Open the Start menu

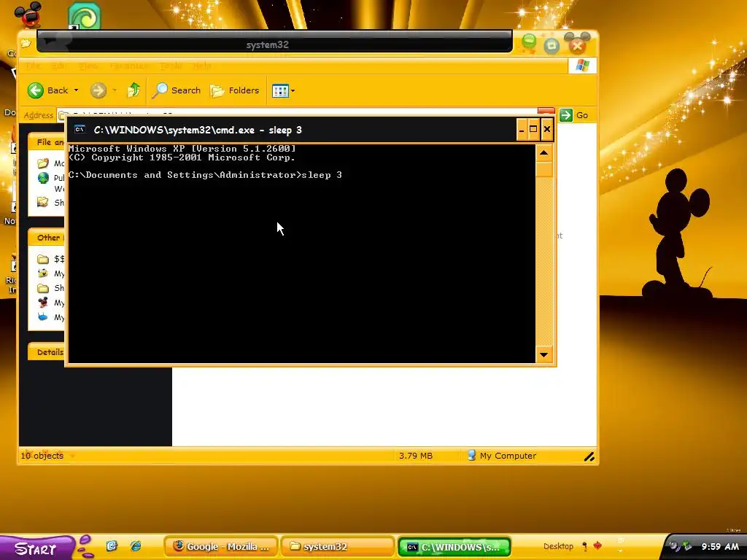coord(36,548)
